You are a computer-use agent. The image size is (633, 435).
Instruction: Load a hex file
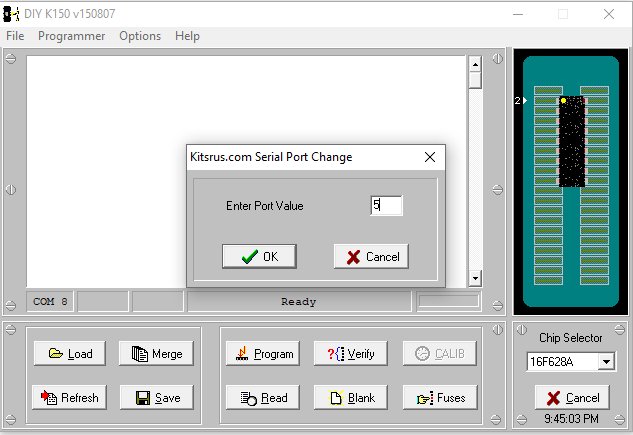click(x=70, y=353)
